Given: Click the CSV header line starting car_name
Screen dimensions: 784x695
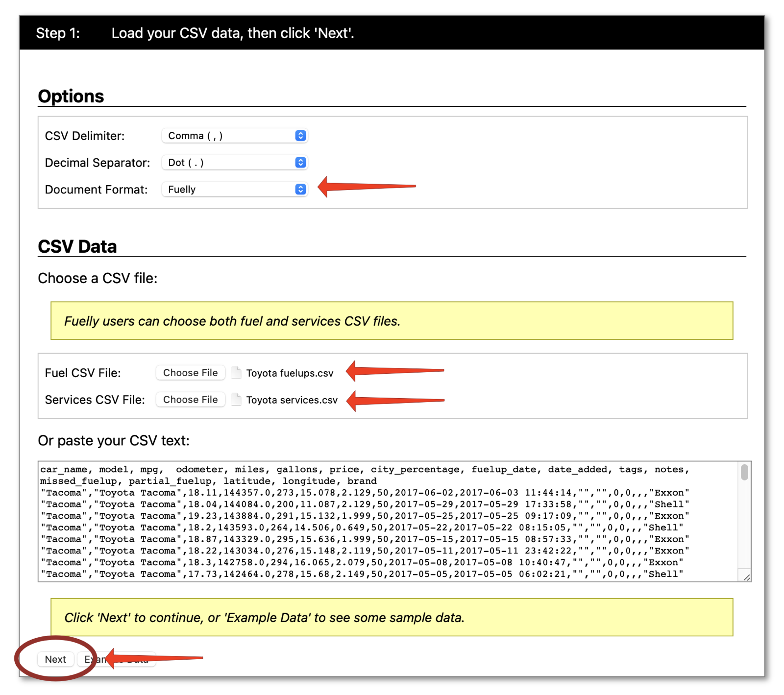Looking at the screenshot, I should [x=365, y=469].
